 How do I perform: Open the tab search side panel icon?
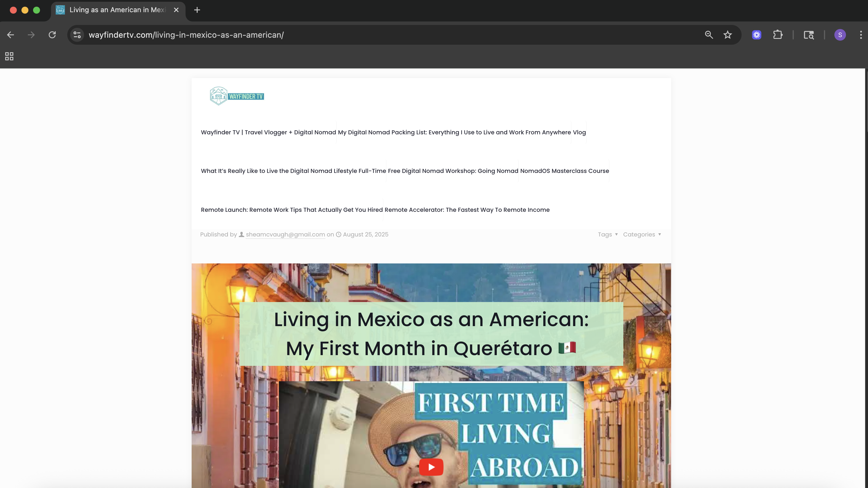pos(809,35)
